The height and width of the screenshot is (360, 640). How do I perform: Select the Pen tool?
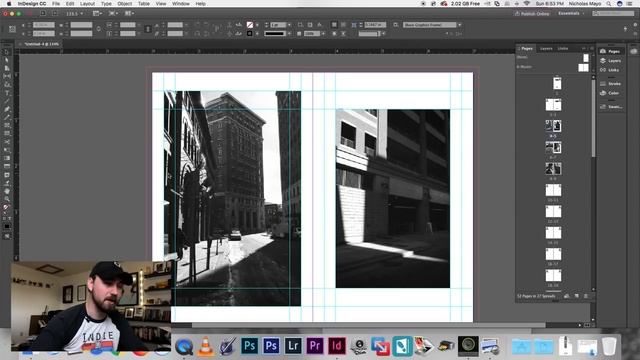pyautogui.click(x=7, y=109)
